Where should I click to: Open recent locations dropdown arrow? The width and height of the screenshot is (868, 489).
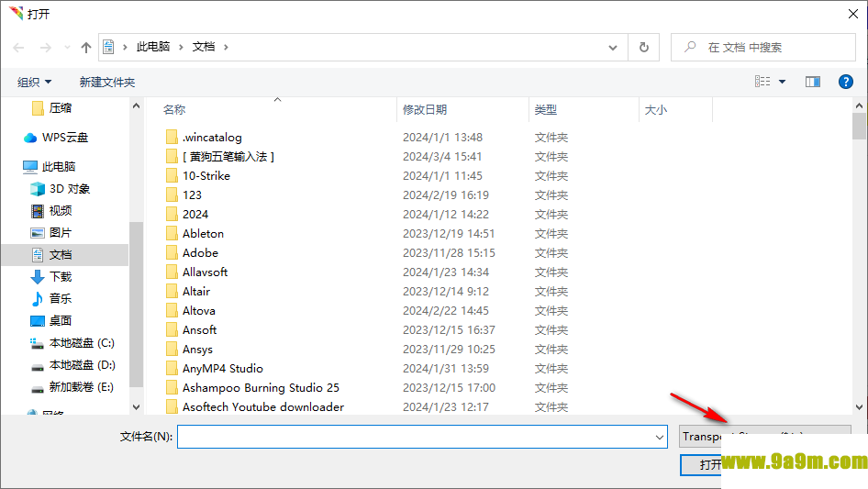(67, 48)
